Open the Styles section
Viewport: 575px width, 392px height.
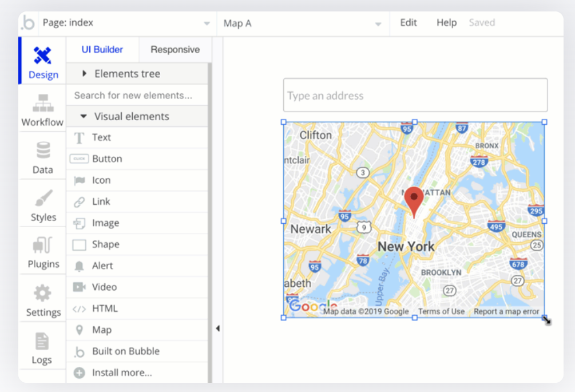click(x=43, y=205)
